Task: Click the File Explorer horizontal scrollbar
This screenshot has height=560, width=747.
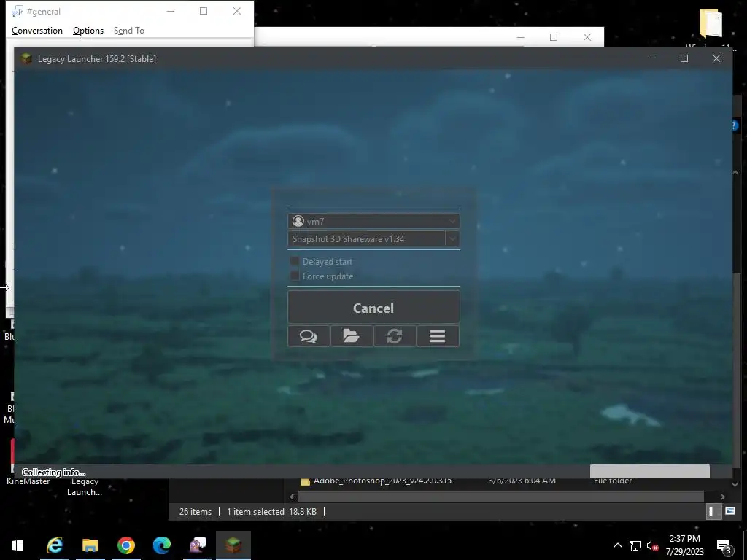Action: tap(501, 497)
